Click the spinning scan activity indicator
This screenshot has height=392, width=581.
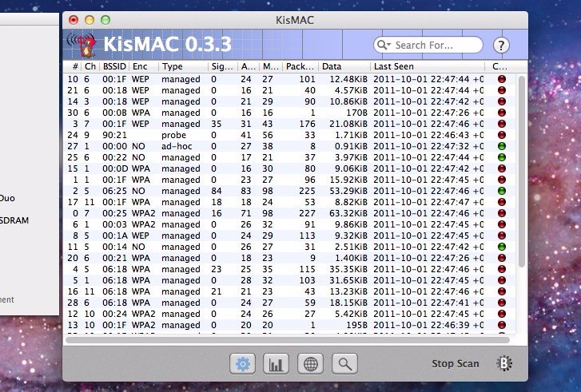[x=505, y=364]
